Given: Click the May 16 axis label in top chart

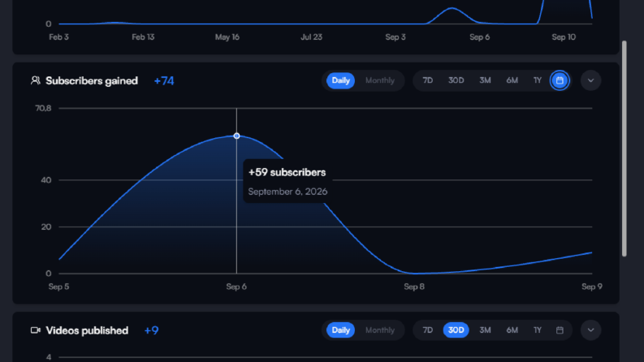Looking at the screenshot, I should pyautogui.click(x=227, y=37).
